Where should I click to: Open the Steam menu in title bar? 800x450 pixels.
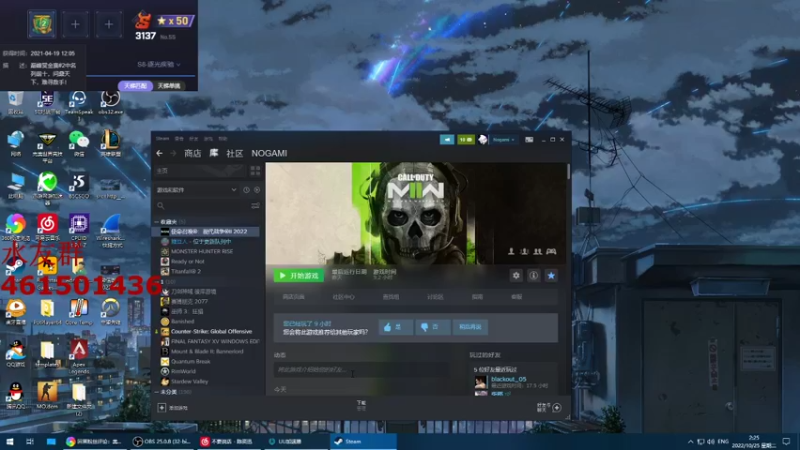click(x=162, y=139)
